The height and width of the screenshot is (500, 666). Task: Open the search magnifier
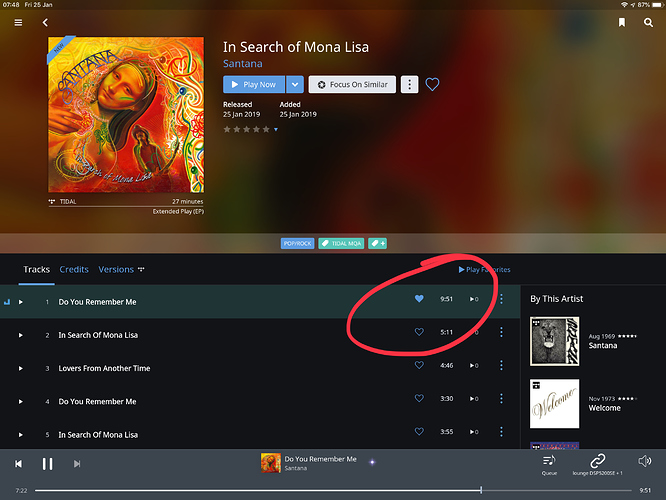pyautogui.click(x=648, y=23)
